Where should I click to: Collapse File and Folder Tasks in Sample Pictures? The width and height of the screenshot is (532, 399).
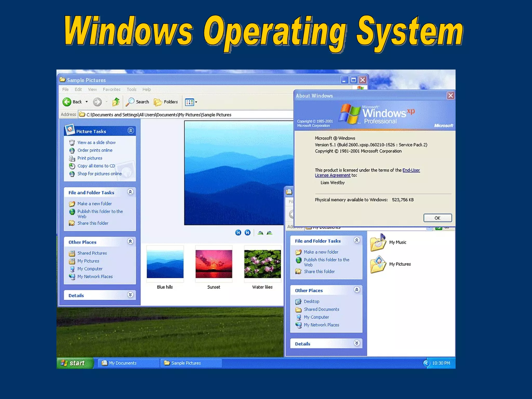pos(130,192)
